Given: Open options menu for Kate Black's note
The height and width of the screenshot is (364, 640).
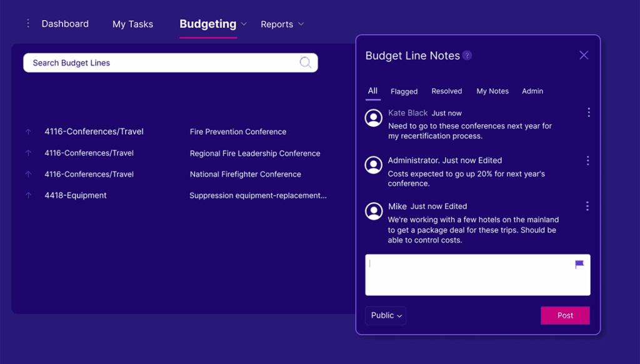Looking at the screenshot, I should [x=588, y=112].
